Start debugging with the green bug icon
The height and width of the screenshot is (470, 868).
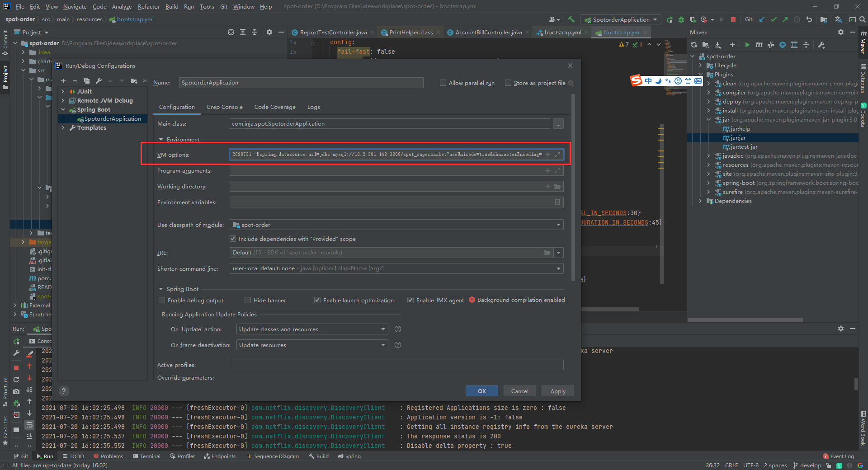681,19
